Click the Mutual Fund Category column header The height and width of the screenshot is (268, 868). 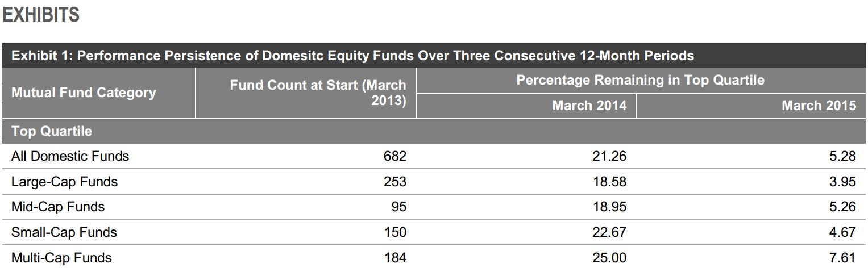pos(84,93)
